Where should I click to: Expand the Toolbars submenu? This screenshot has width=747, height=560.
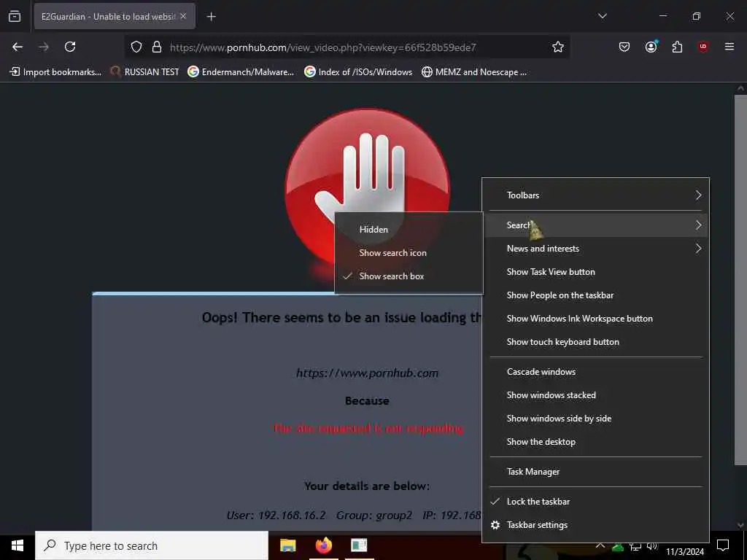click(x=595, y=195)
